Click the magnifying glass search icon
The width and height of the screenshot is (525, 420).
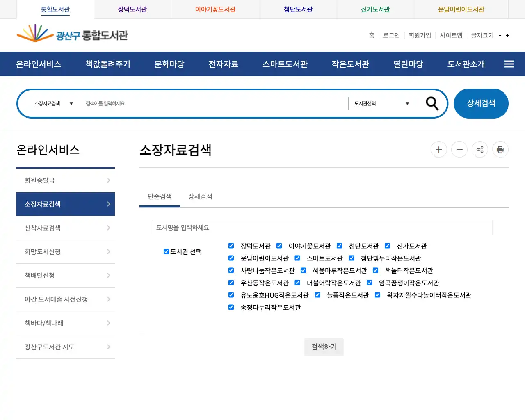point(432,103)
